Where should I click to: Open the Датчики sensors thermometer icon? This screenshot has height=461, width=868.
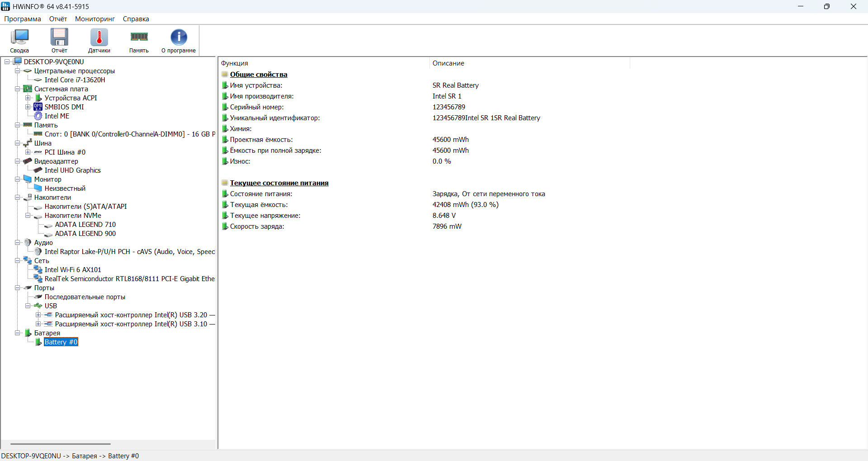99,37
